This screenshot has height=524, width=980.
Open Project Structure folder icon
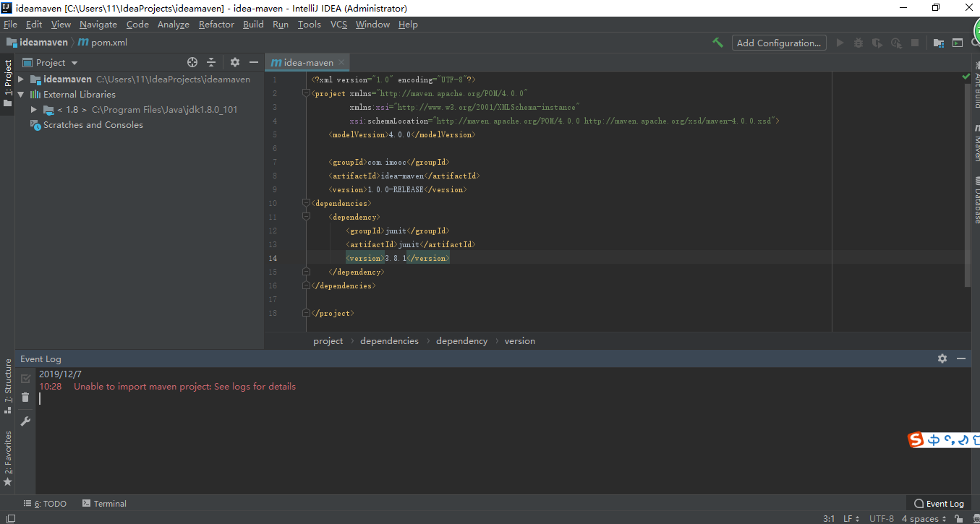tap(938, 43)
